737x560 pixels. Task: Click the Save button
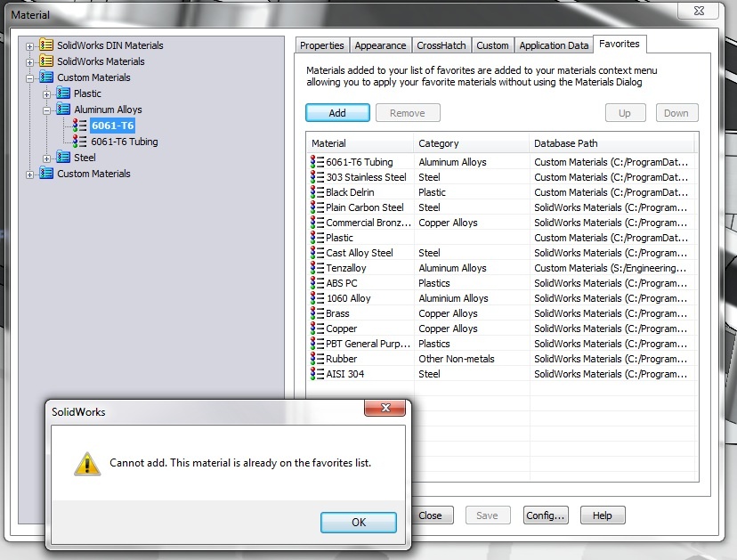[488, 515]
